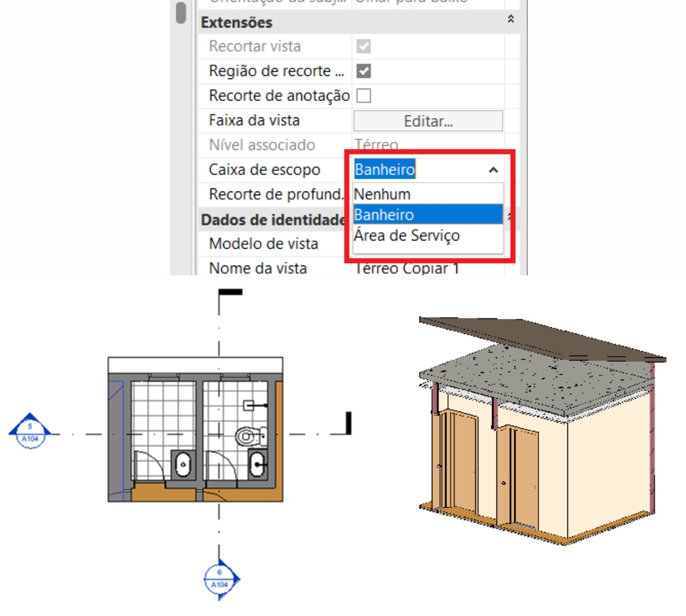The width and height of the screenshot is (686, 616).
Task: Select section marker 5 A104
Action: click(x=29, y=431)
